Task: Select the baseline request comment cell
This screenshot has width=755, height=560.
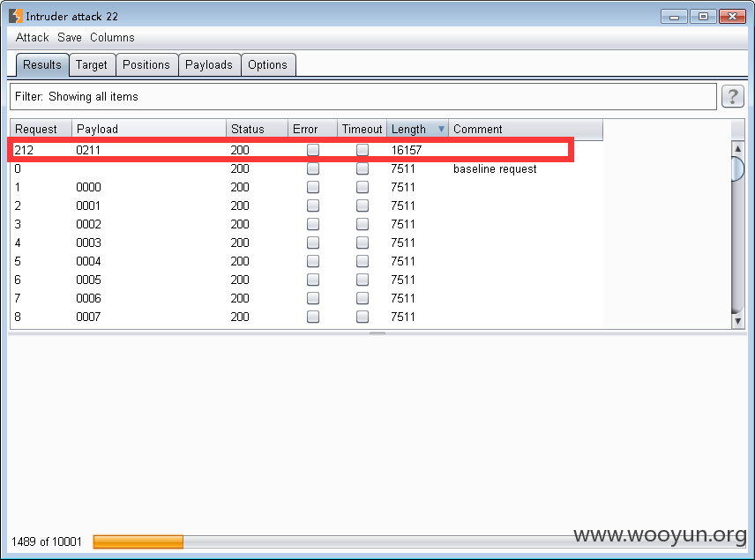Action: click(x=495, y=168)
